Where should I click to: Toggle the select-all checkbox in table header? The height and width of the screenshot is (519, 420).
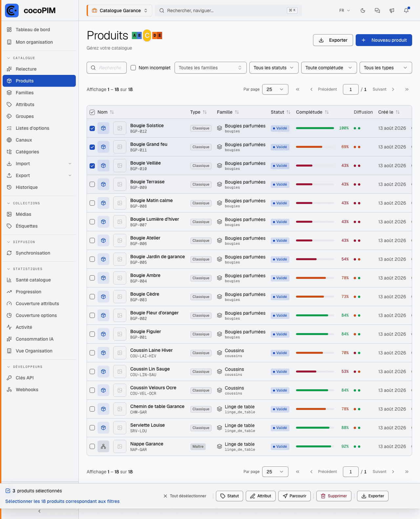pyautogui.click(x=92, y=112)
